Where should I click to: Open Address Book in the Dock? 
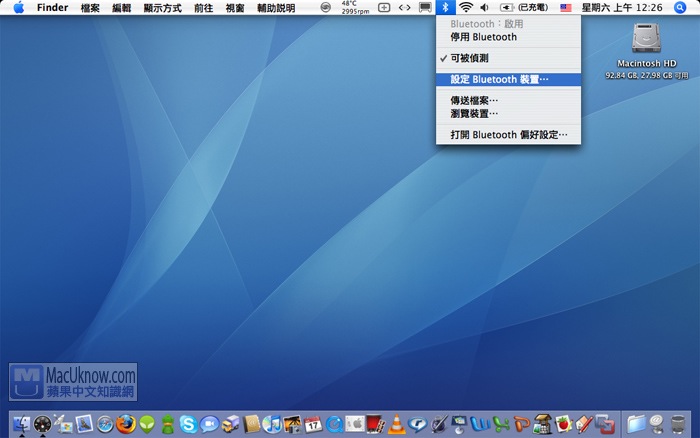pyautogui.click(x=251, y=424)
